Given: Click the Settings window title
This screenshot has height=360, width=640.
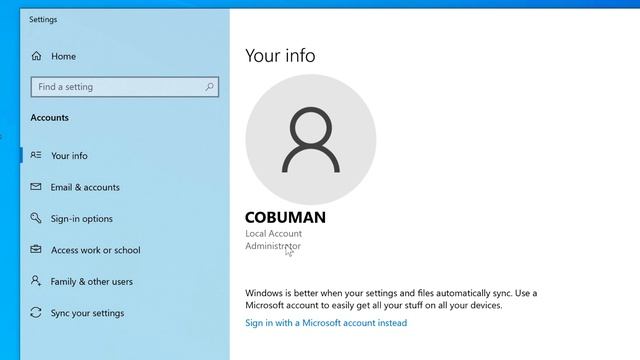Looking at the screenshot, I should point(43,20).
